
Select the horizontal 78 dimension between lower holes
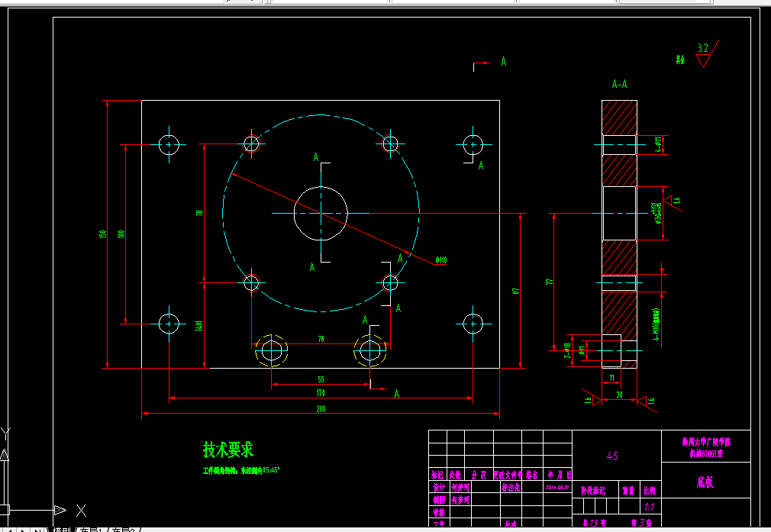321,339
